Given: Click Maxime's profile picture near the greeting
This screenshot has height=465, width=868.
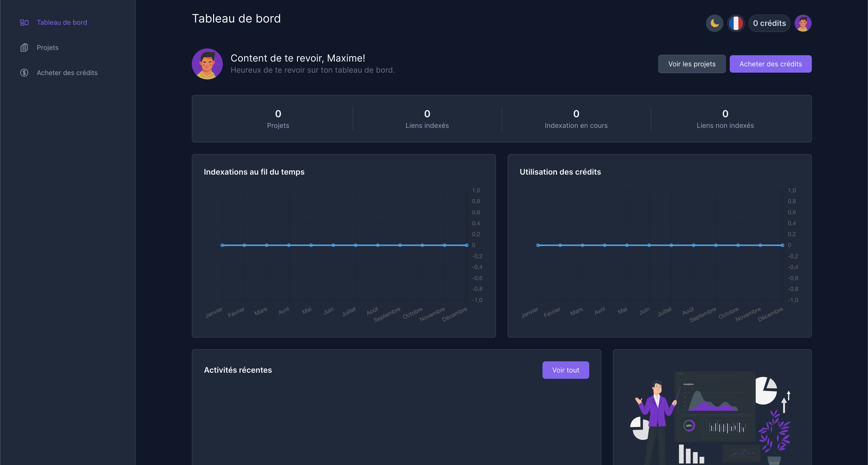Looking at the screenshot, I should 207,64.
